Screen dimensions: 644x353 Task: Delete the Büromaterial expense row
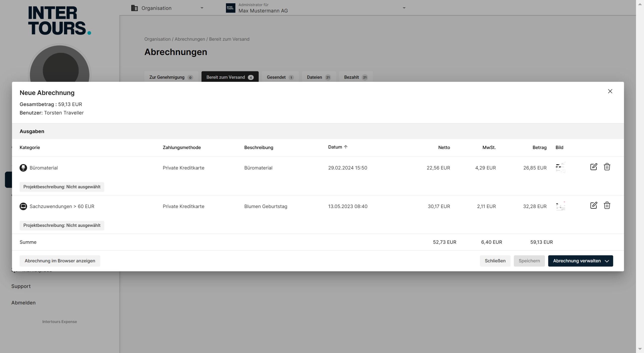[607, 167]
